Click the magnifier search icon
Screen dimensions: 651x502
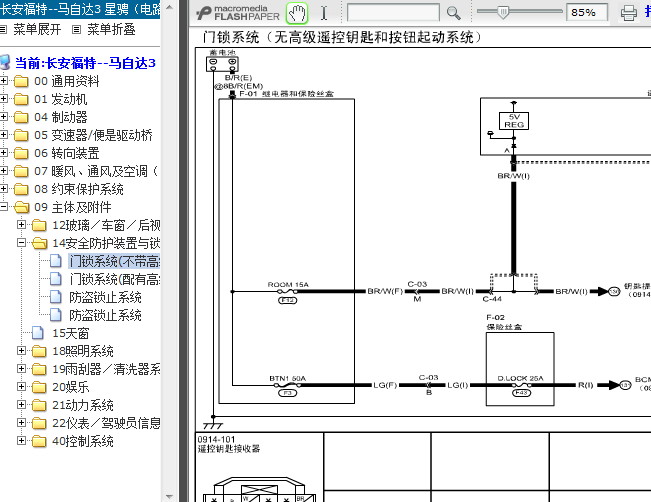coord(453,13)
